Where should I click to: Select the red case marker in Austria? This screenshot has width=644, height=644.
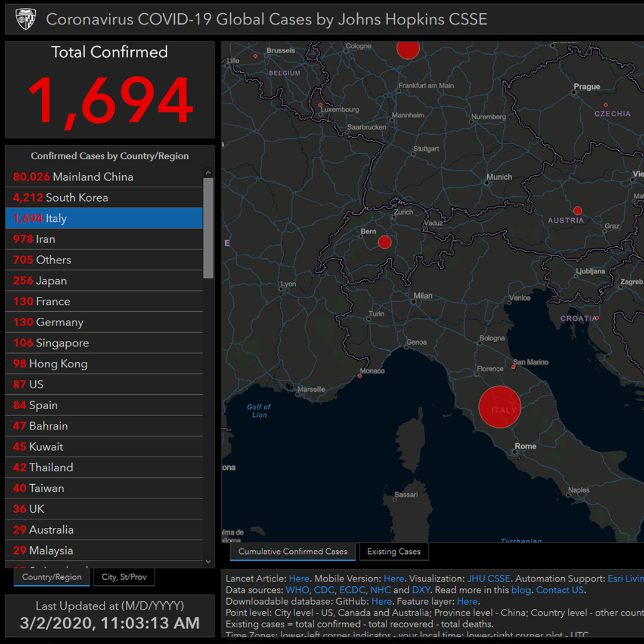click(577, 210)
